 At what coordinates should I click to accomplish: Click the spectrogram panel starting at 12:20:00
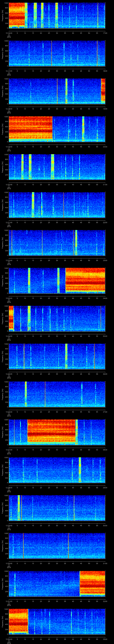(57, 167)
